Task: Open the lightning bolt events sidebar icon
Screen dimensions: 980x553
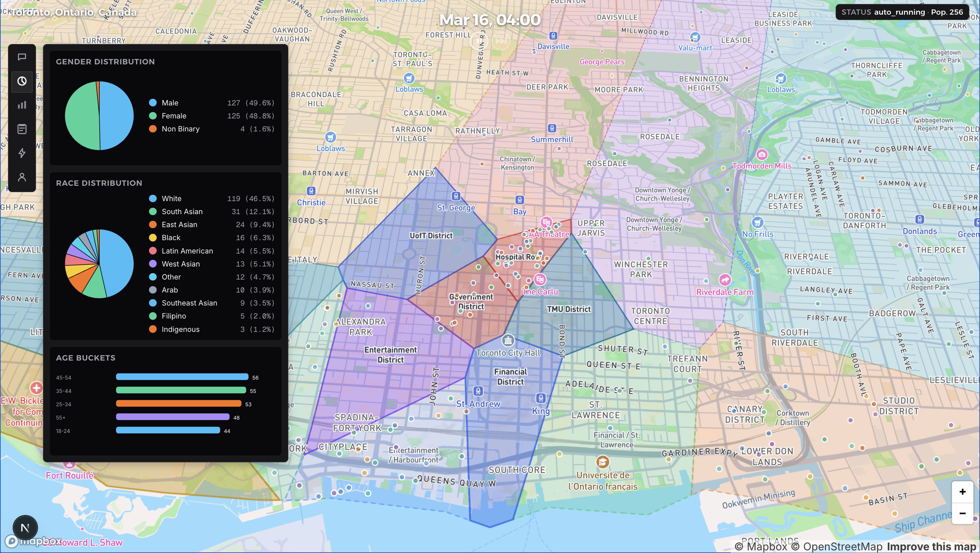Action: click(x=22, y=153)
